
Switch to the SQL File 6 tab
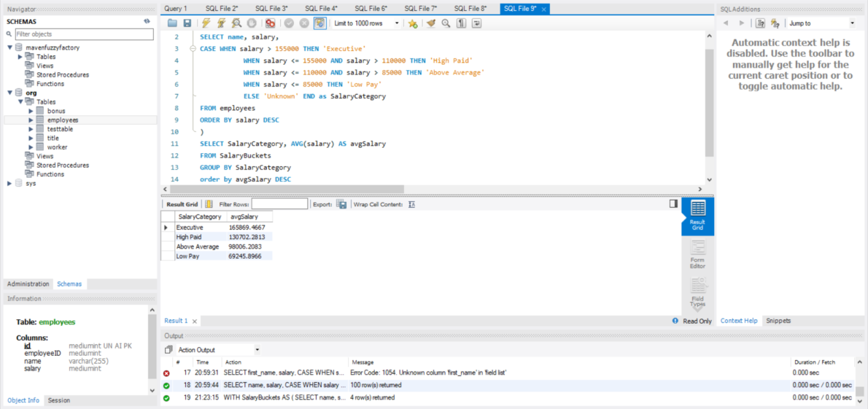point(371,8)
